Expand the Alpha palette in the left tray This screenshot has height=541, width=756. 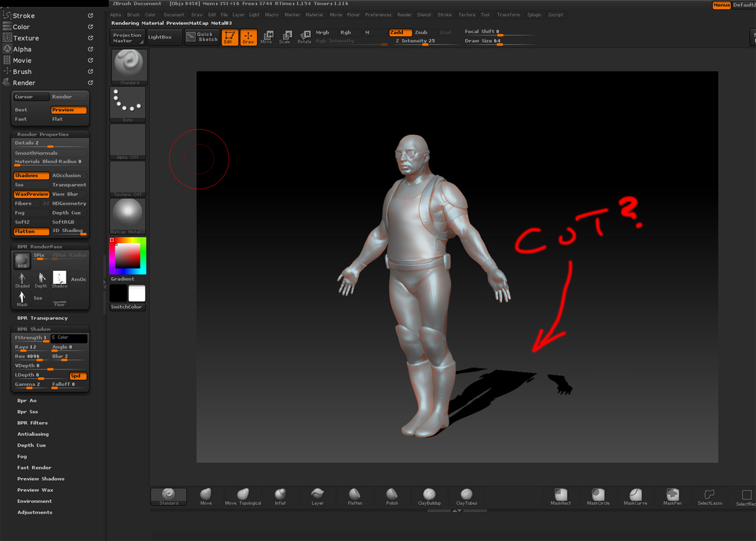click(x=22, y=49)
